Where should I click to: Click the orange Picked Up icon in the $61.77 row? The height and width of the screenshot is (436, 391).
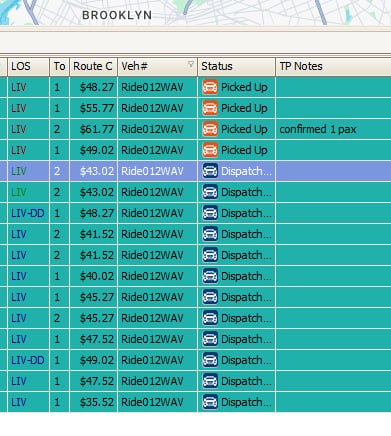(x=210, y=129)
